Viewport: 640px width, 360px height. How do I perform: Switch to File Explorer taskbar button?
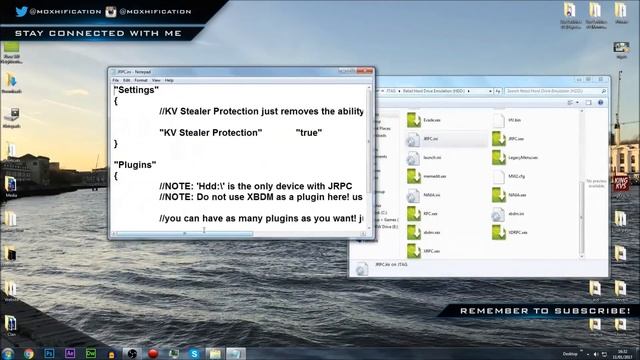pyautogui.click(x=215, y=353)
